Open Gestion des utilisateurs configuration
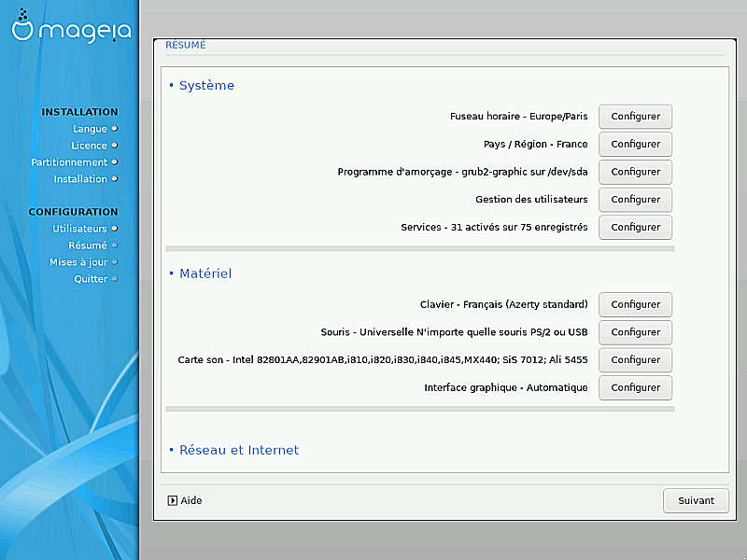This screenshot has width=747, height=560. pyautogui.click(x=635, y=199)
